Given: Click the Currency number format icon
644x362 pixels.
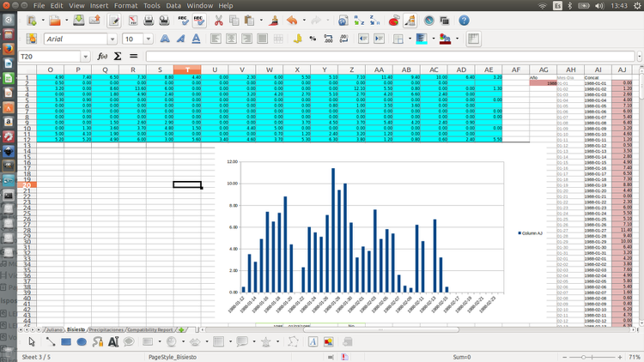Looking at the screenshot, I should 297,39.
